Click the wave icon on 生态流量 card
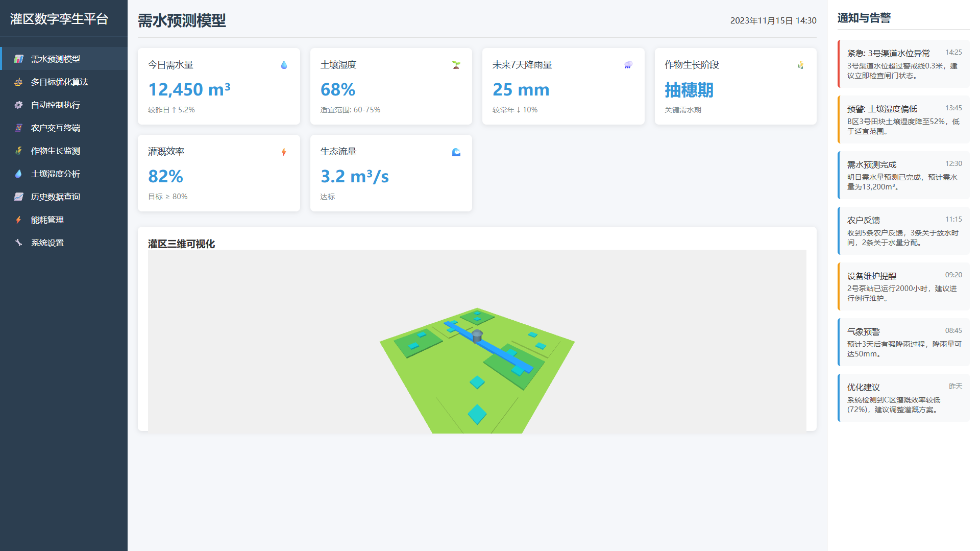The height and width of the screenshot is (551, 980). (x=456, y=152)
